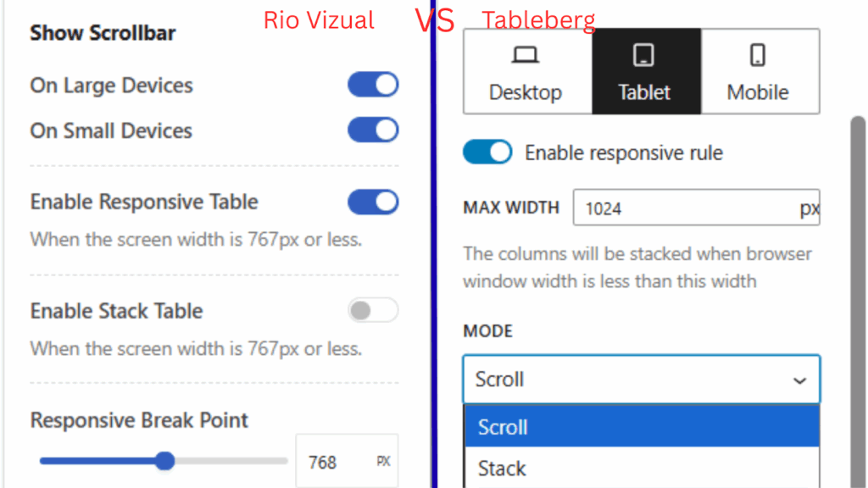Click the Tablet device icon
The width and height of the screenshot is (868, 488).
[644, 56]
